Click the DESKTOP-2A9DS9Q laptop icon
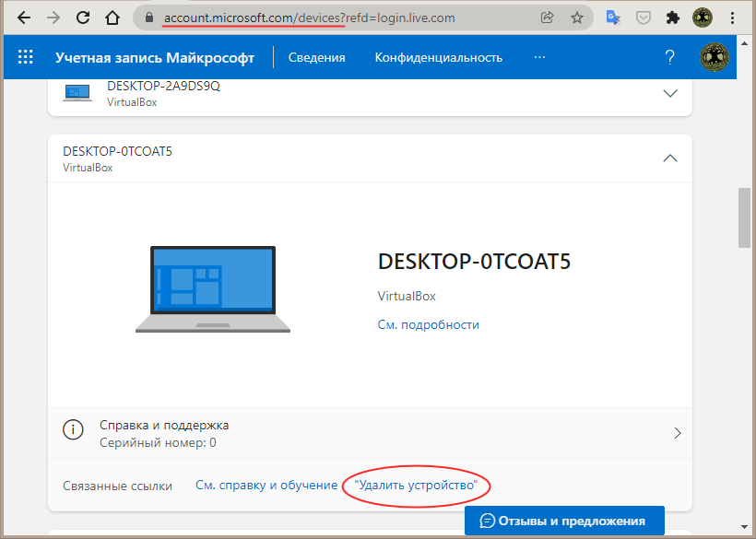This screenshot has height=539, width=756. (x=77, y=93)
